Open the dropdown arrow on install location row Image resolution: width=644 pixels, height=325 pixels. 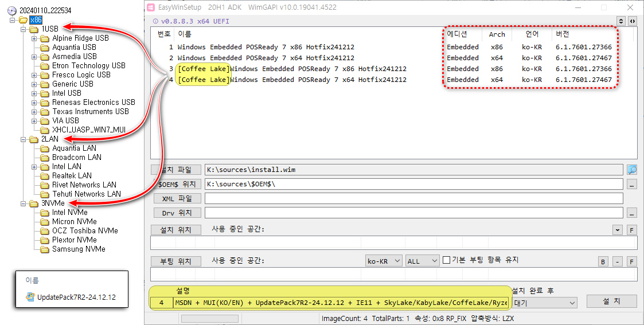tap(617, 230)
